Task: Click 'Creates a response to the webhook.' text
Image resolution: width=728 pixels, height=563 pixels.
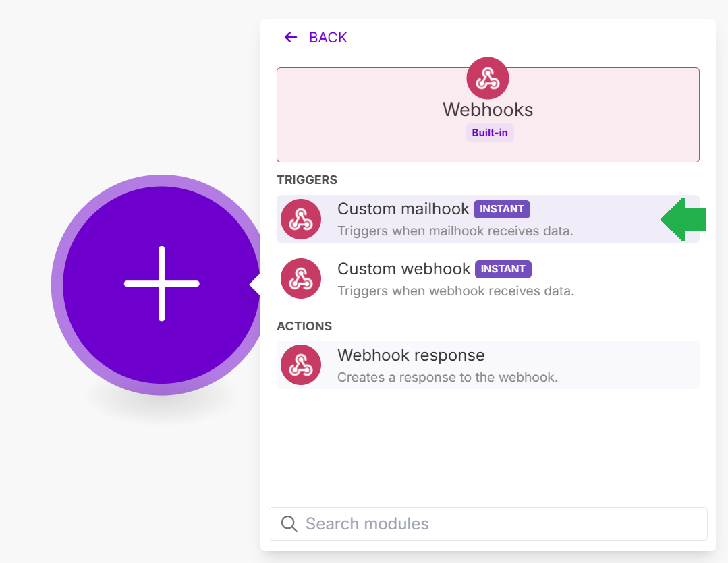Action: pos(447,378)
